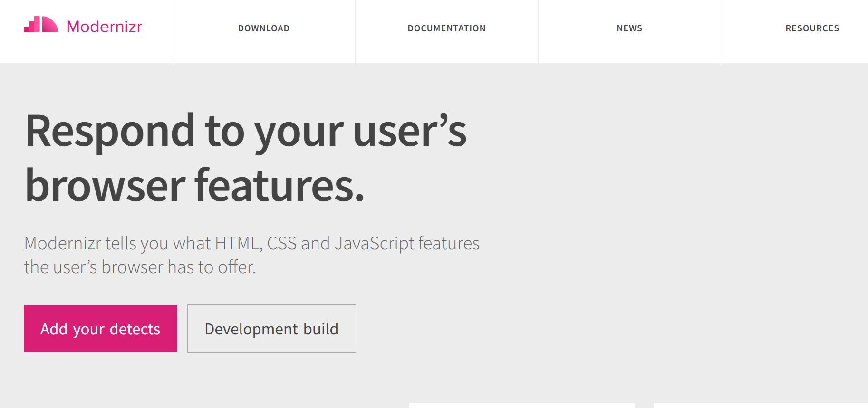Open the News section
Image resolution: width=868 pixels, height=408 pixels.
pyautogui.click(x=629, y=28)
